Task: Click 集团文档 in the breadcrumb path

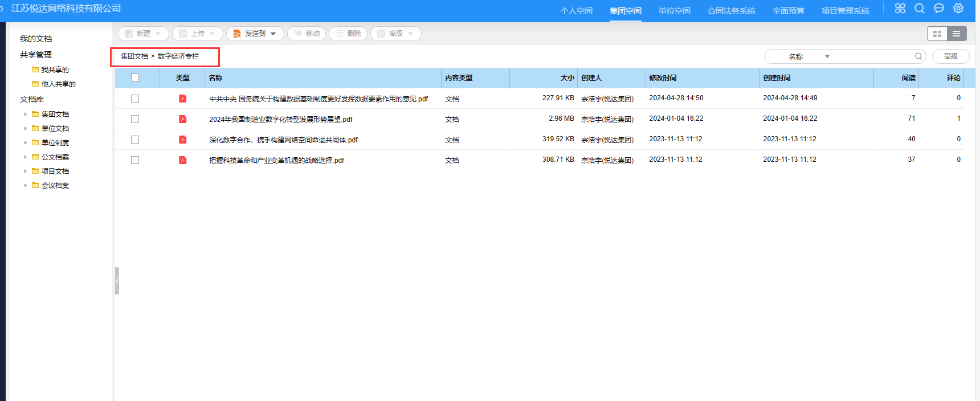Action: pos(134,56)
